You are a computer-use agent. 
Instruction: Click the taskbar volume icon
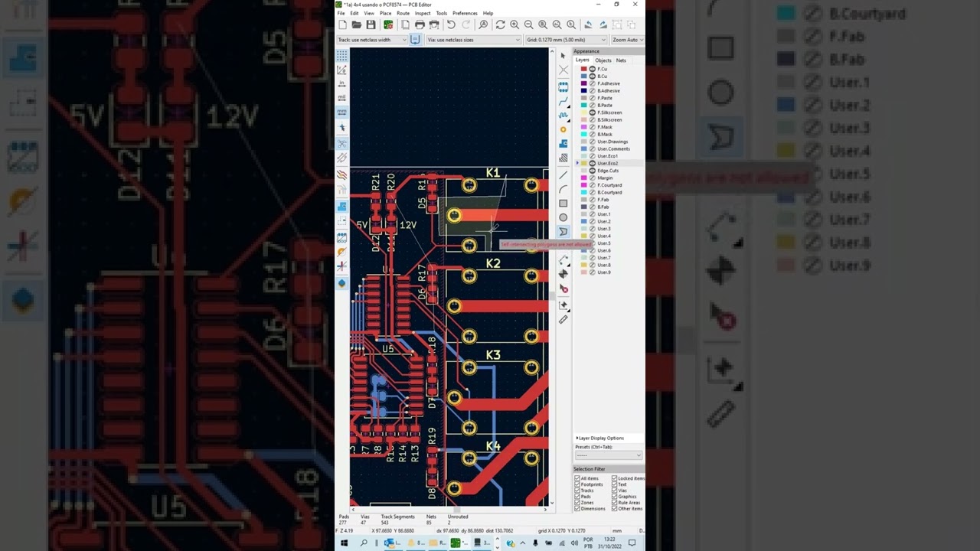tap(576, 543)
